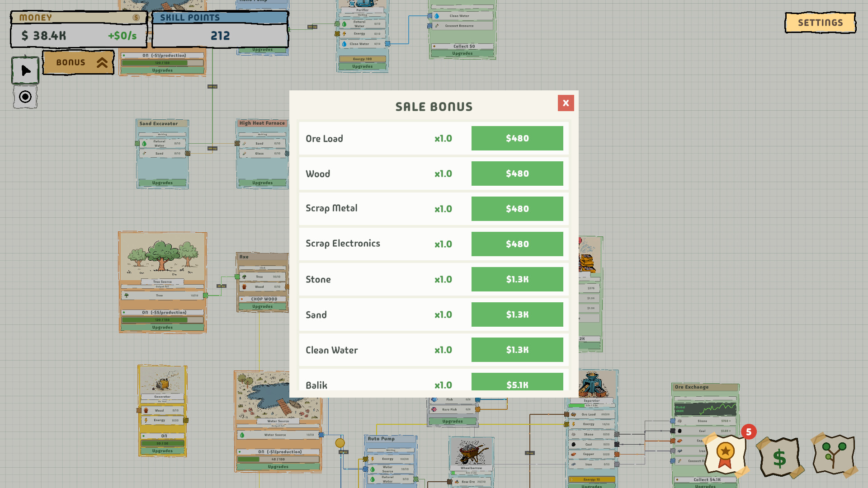
Task: Click the Ore Exchange market chart
Action: pos(705,409)
